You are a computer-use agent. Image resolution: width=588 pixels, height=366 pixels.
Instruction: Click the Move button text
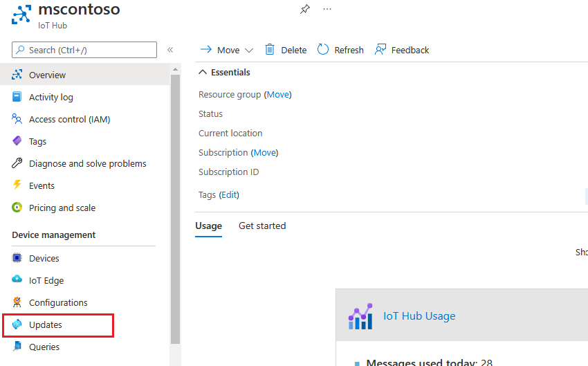pos(228,50)
